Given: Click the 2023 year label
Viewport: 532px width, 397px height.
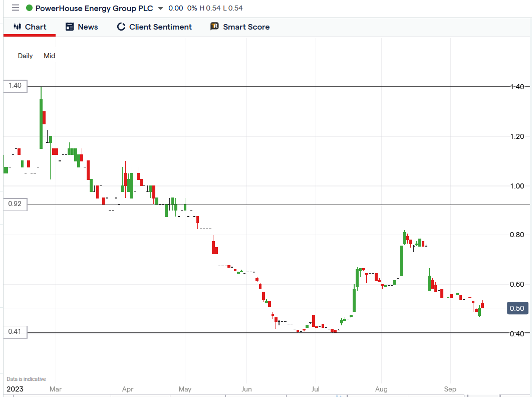Looking at the screenshot, I should (15, 389).
